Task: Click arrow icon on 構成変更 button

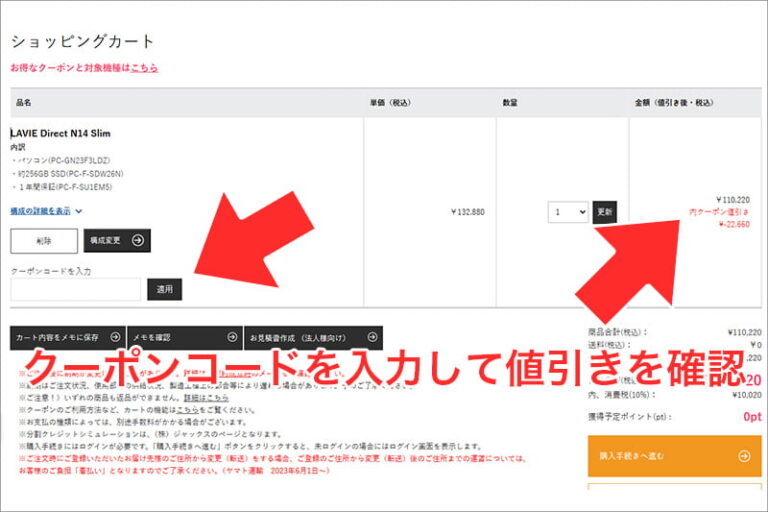Action: (138, 241)
